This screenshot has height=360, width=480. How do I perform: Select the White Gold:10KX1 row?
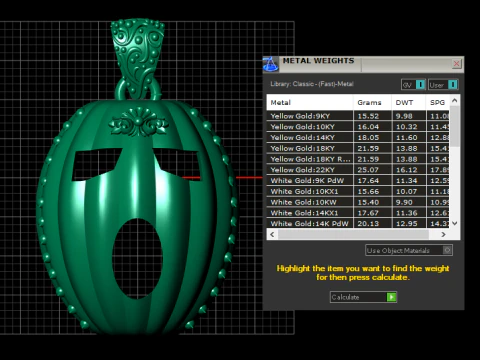tap(358, 191)
